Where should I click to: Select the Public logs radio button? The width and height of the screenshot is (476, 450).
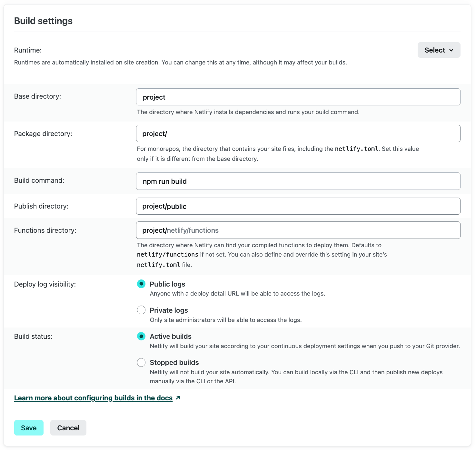(x=141, y=284)
